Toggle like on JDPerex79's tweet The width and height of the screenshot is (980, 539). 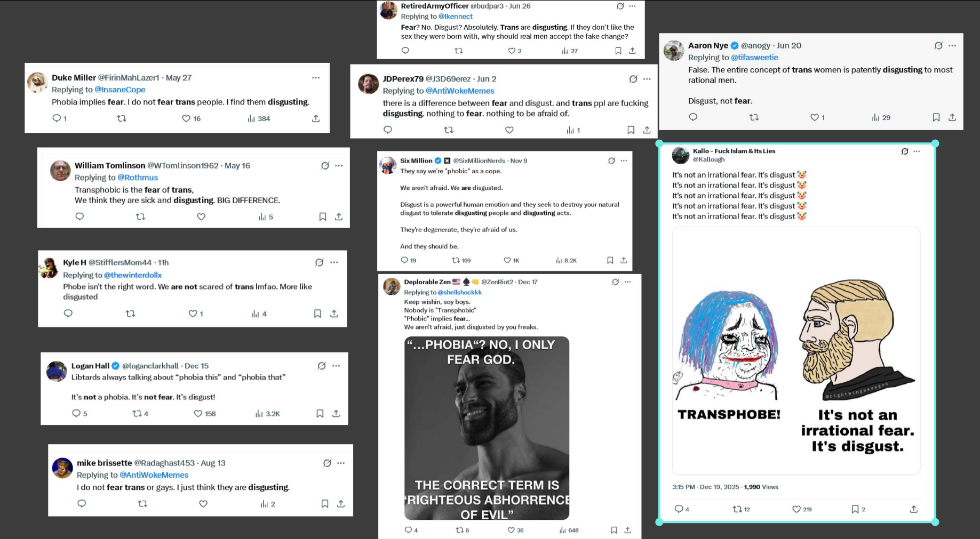[509, 130]
